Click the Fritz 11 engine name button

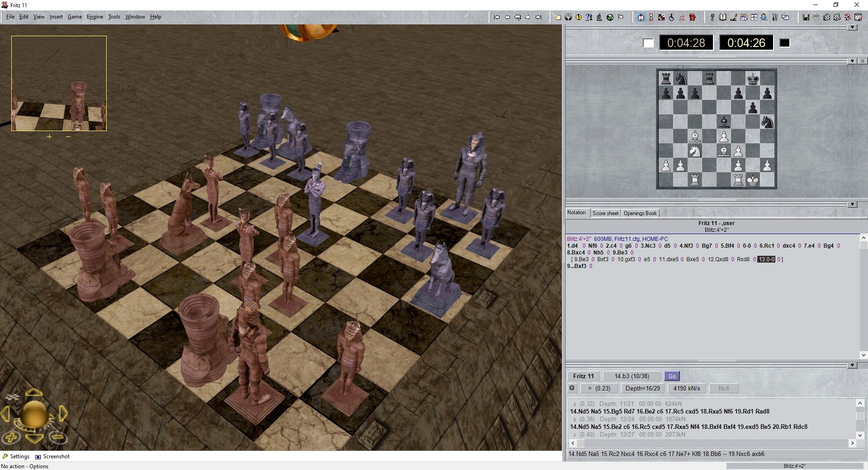point(583,376)
